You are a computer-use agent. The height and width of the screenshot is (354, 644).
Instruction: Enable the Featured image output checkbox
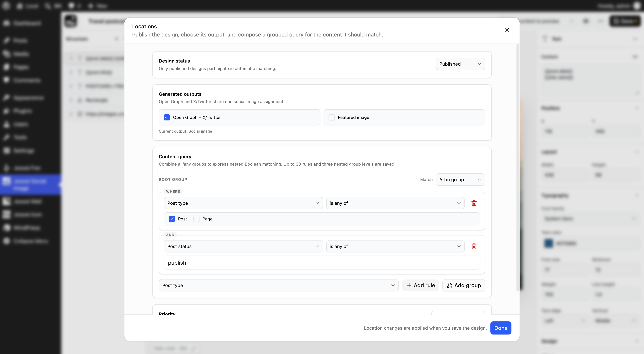(x=331, y=117)
